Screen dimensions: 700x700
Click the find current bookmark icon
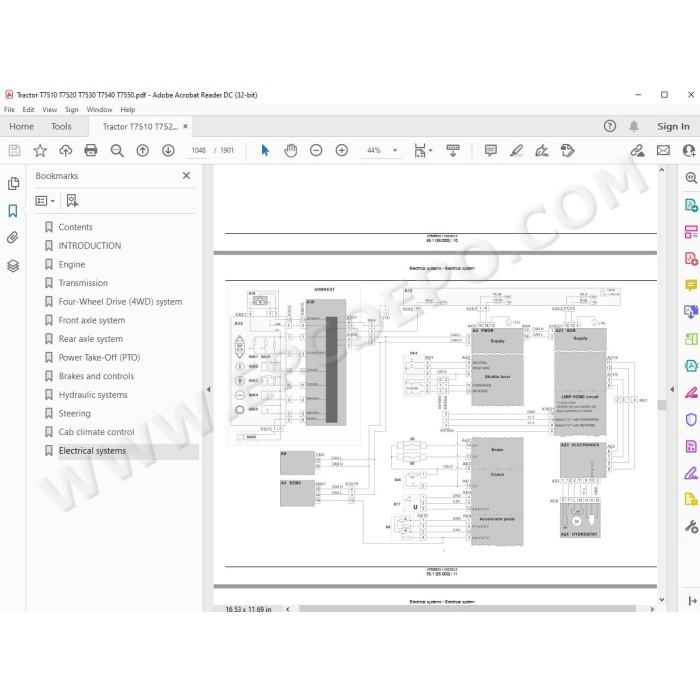pyautogui.click(x=72, y=201)
